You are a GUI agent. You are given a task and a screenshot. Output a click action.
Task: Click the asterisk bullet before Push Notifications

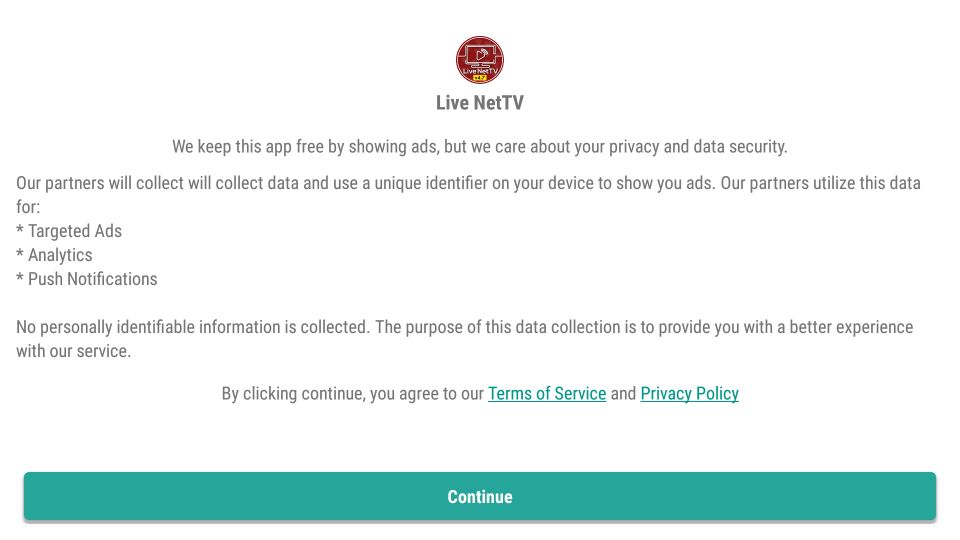tap(20, 277)
